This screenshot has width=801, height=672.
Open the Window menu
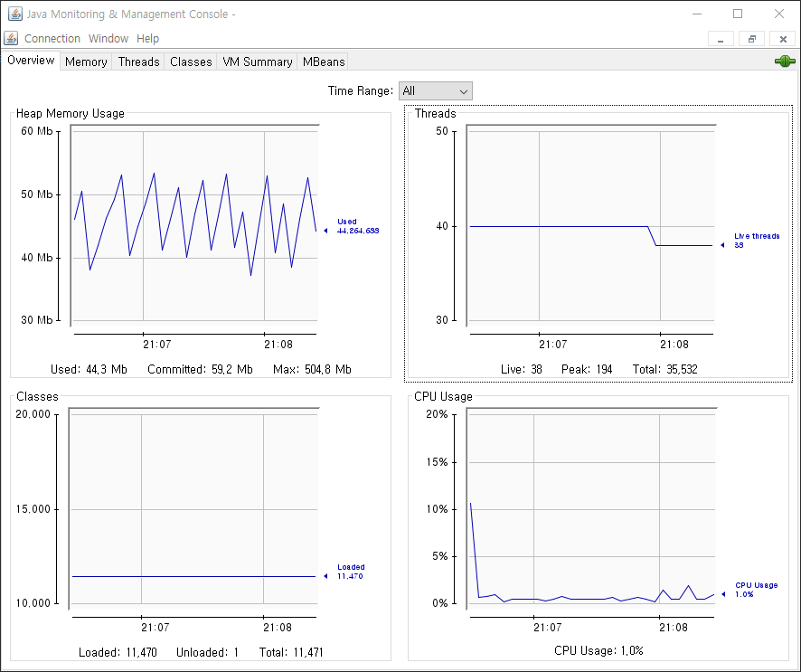click(x=108, y=38)
